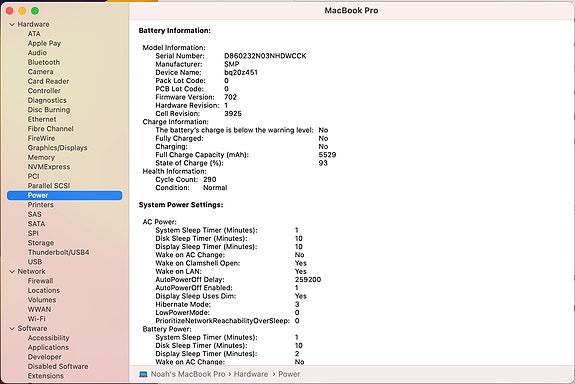Collapse the Hardware section chevron
Image resolution: width=575 pixels, height=384 pixels.
click(12, 24)
